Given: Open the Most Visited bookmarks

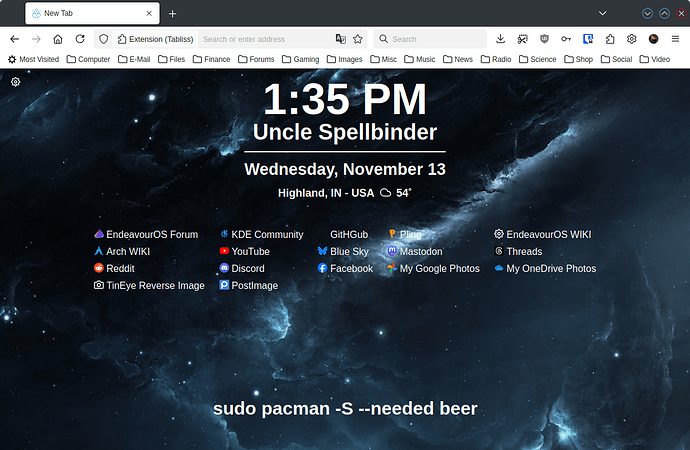Looking at the screenshot, I should click(x=33, y=59).
